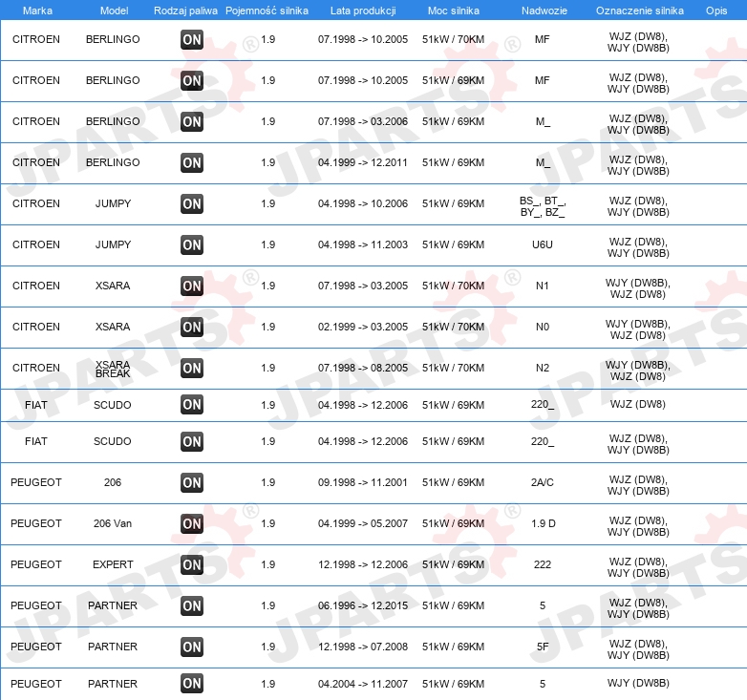Select the date range 04.1999 -> 12.2011

[x=363, y=162]
